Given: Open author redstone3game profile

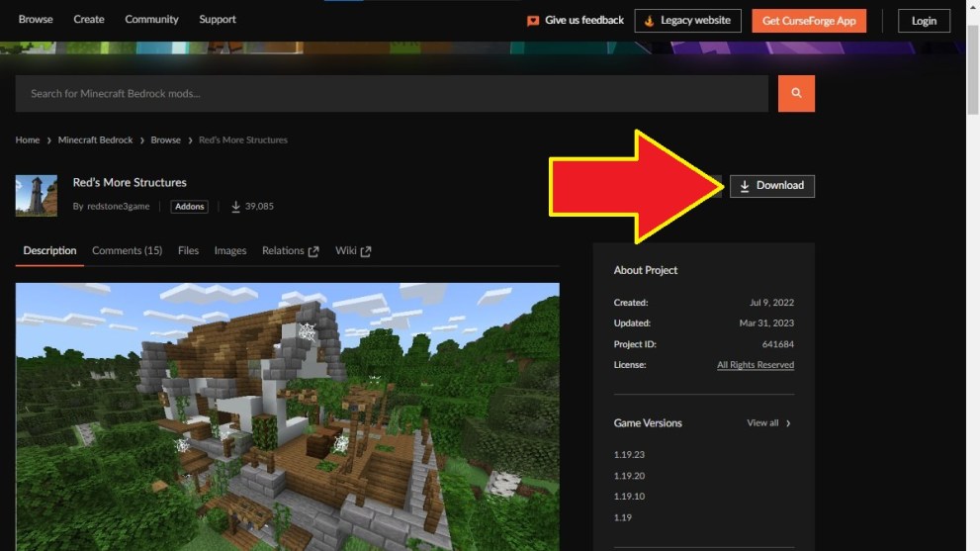Looking at the screenshot, I should 118,207.
